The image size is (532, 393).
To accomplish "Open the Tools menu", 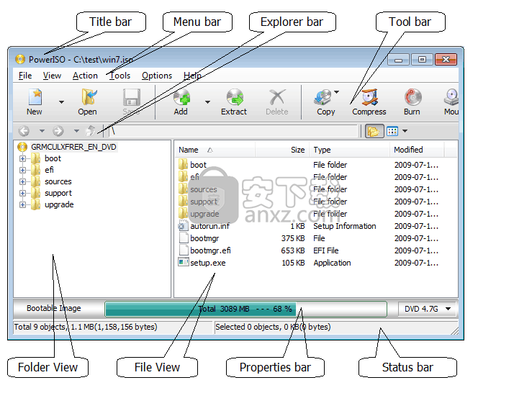I will coord(120,76).
